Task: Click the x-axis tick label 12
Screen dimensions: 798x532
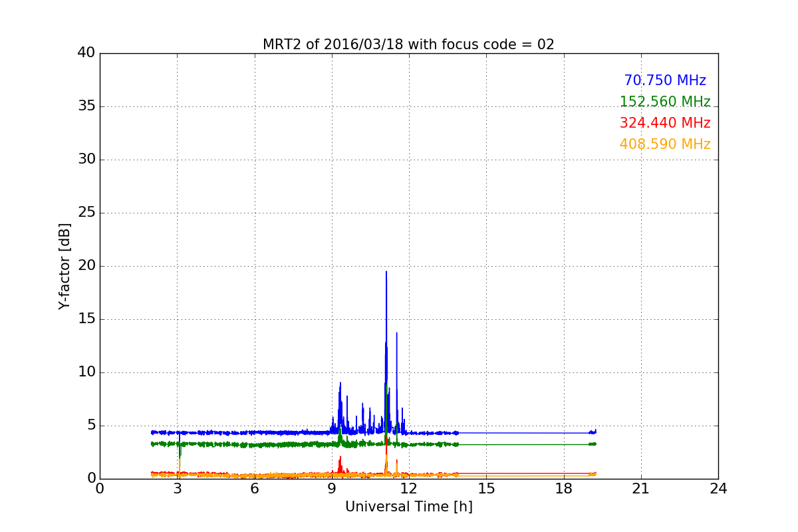Action: tap(409, 489)
